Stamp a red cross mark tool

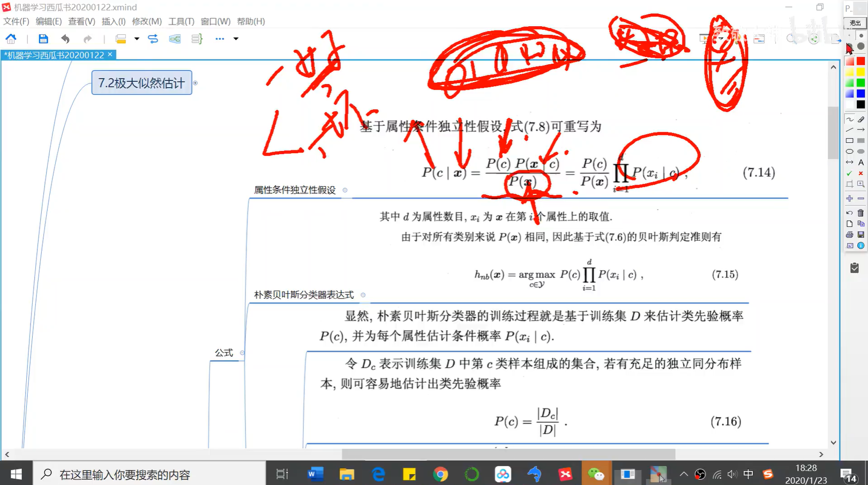pyautogui.click(x=861, y=173)
